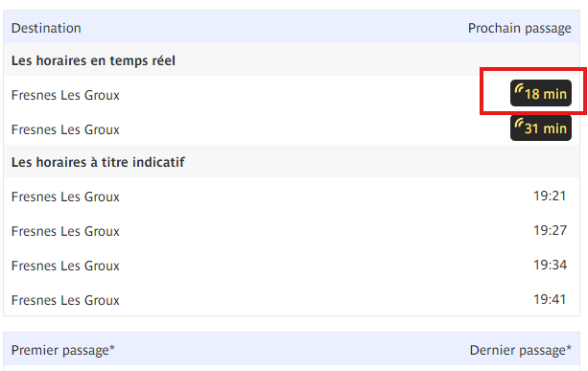Select the 19:34 scheduled time

tap(551, 265)
